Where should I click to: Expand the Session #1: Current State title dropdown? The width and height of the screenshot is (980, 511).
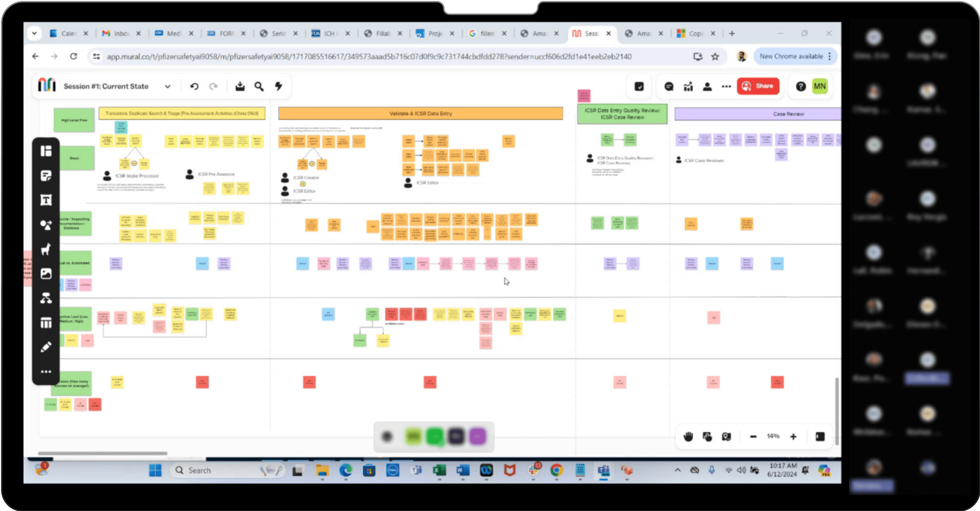tap(167, 86)
